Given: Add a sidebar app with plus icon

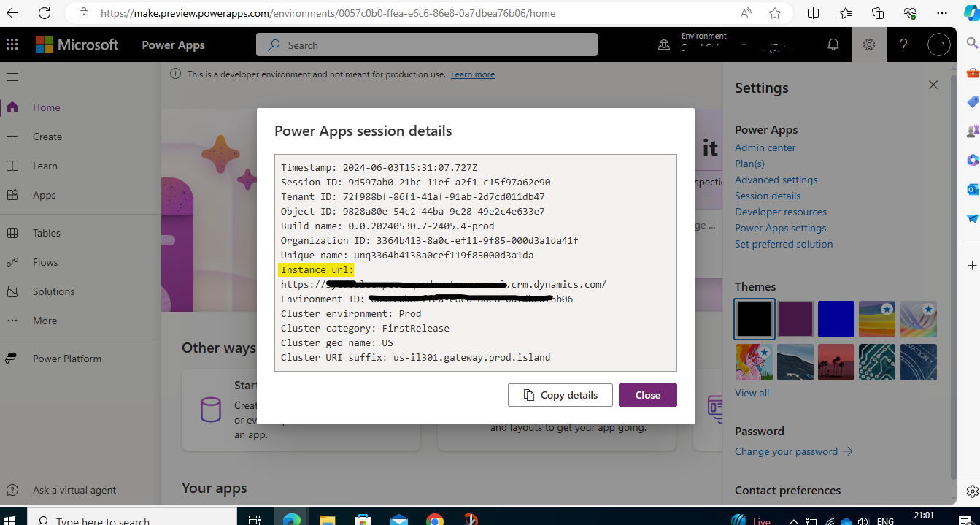Looking at the screenshot, I should (972, 264).
